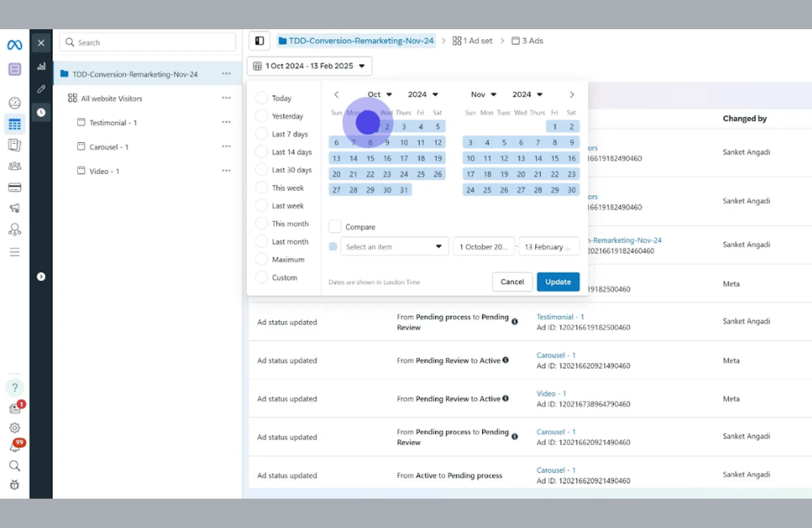Select the megaphone advertising icon

(14, 208)
